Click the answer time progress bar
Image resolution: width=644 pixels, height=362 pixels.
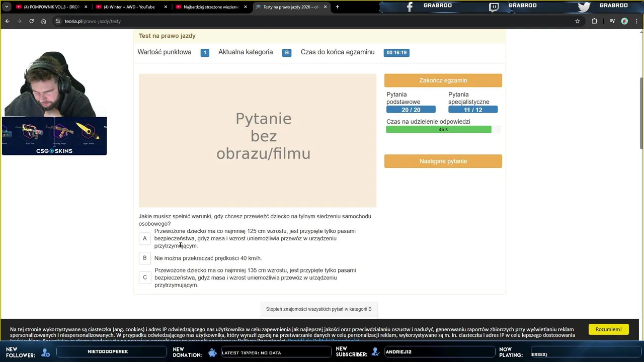tap(443, 130)
